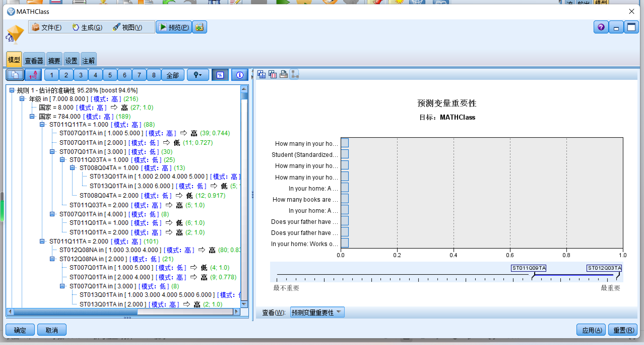Show tree level 8 button
644x345 pixels.
tap(154, 75)
